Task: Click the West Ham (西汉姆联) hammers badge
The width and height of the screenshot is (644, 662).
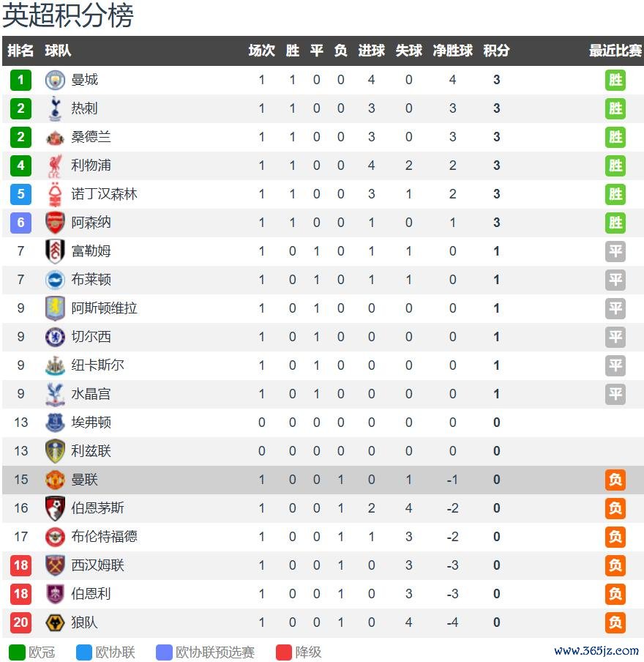Action: 55,565
